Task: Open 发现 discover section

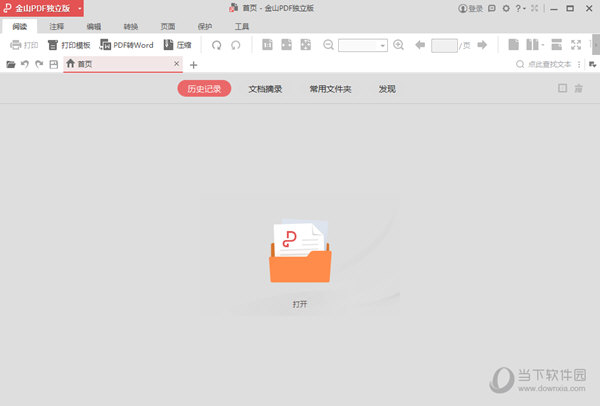Action: tap(387, 89)
